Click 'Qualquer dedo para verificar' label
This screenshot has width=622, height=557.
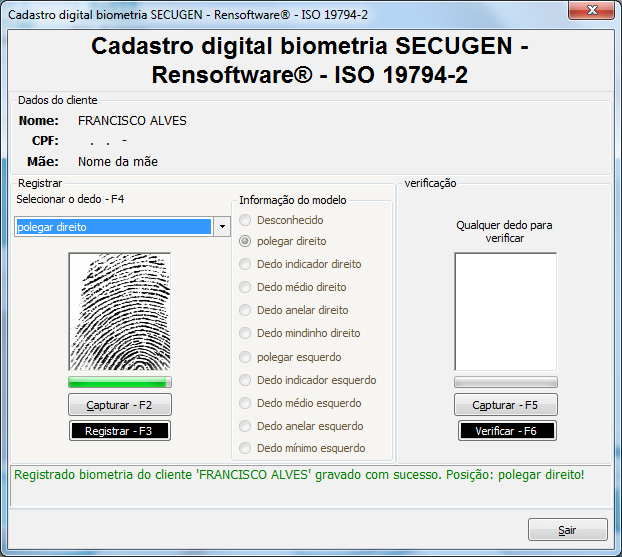pyautogui.click(x=504, y=232)
